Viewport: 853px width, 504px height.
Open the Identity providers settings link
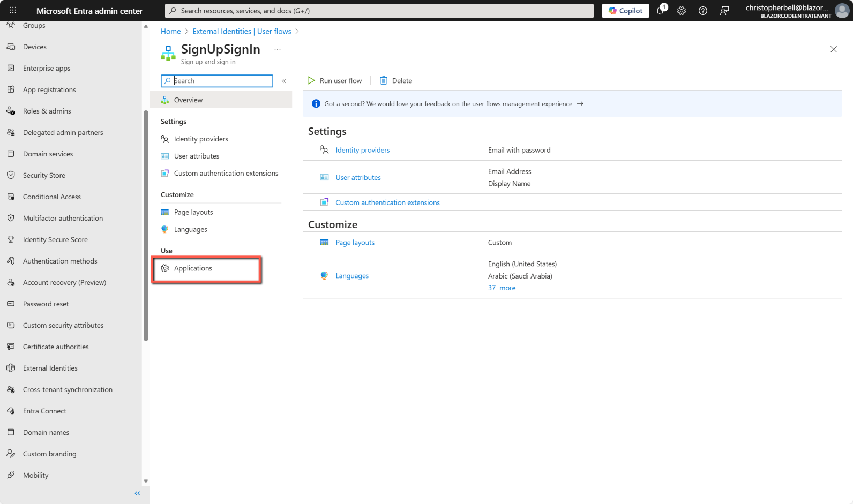362,151
